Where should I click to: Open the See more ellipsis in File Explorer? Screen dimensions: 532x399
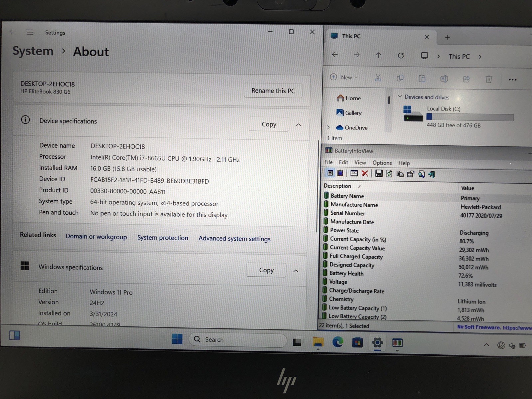coord(512,80)
